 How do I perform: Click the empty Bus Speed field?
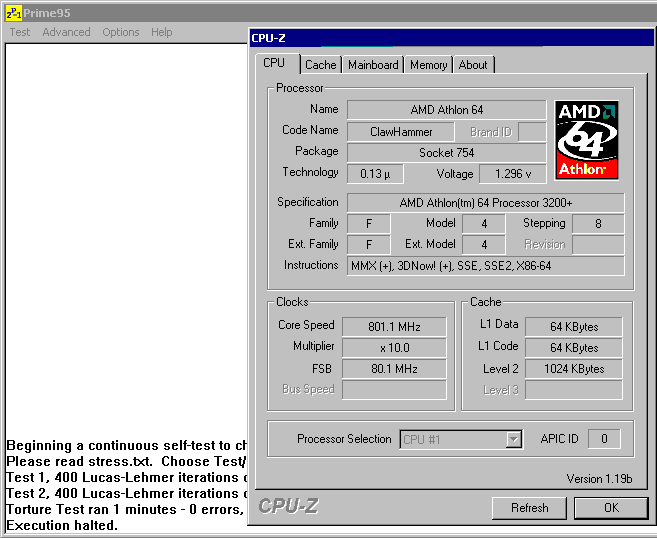(394, 390)
